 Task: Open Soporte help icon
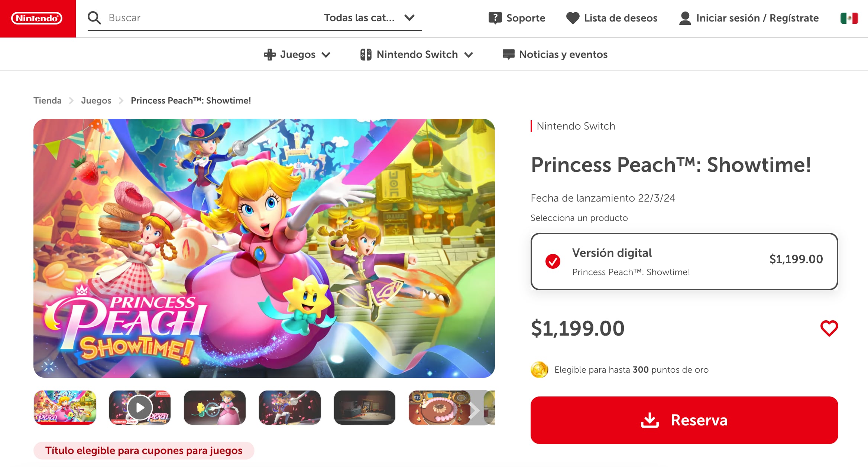pos(495,18)
